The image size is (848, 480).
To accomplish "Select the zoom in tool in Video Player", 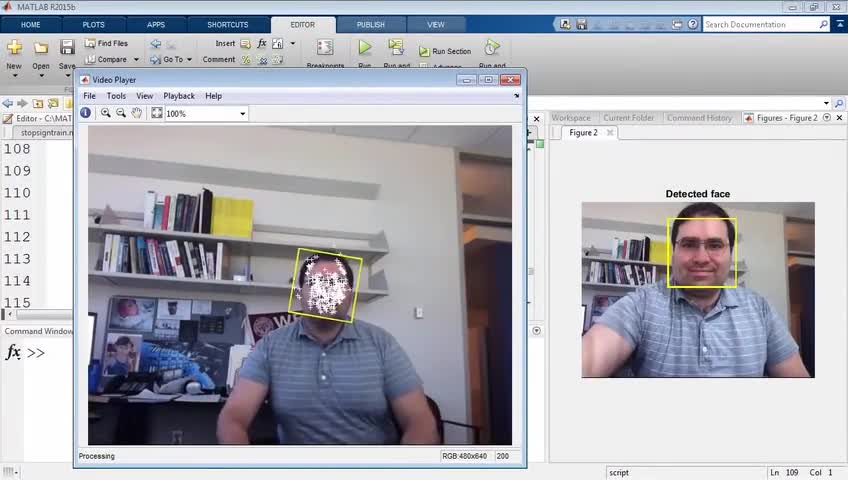I will pos(106,113).
